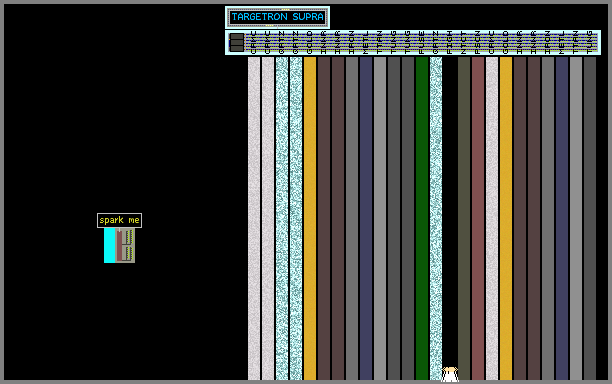The width and height of the screenshot is (612, 384).
Task: Click the yellow 'spark me' label
Action: point(119,220)
